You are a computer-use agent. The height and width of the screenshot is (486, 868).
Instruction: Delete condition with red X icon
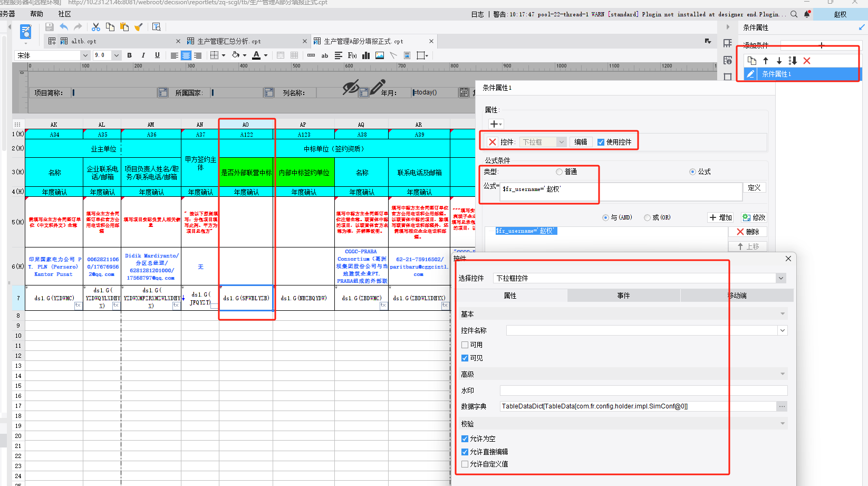[x=807, y=61]
